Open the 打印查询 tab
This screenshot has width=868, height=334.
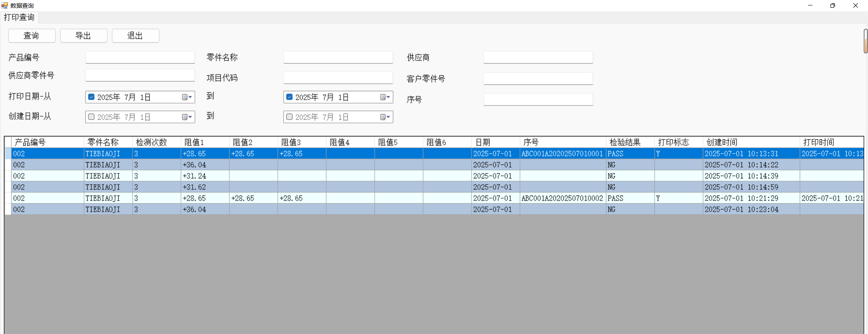(x=19, y=17)
